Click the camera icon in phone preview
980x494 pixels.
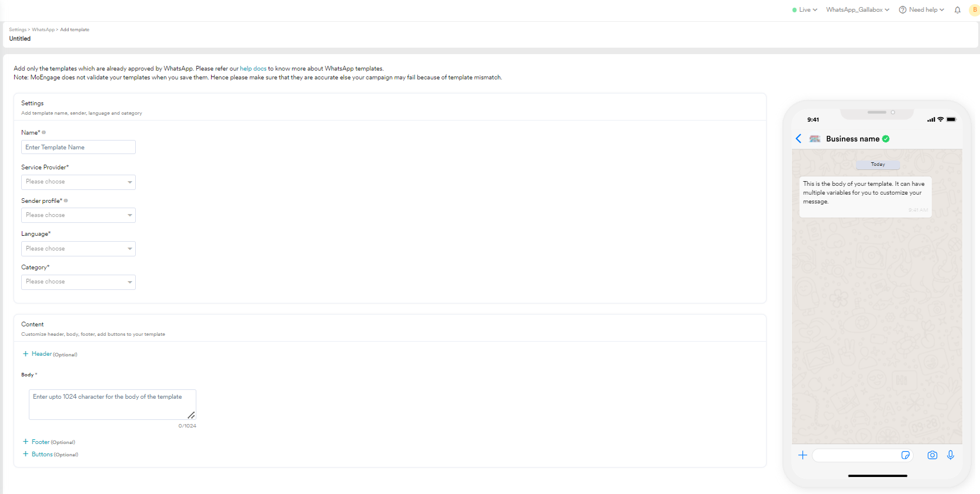pos(932,455)
